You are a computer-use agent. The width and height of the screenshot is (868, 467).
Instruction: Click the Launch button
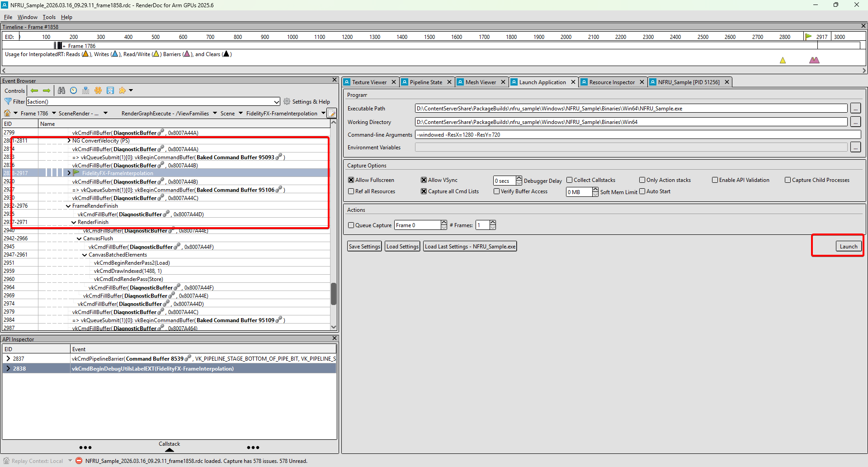[x=848, y=246]
